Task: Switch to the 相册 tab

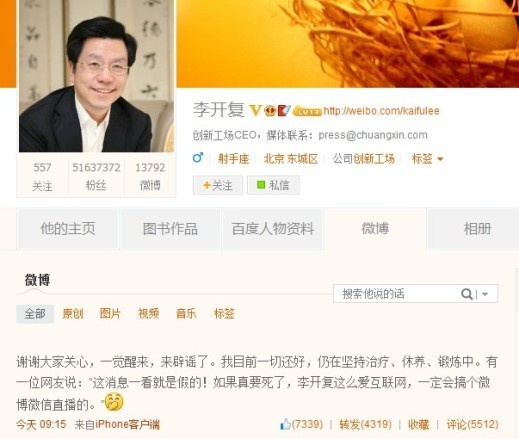Action: coord(477,229)
